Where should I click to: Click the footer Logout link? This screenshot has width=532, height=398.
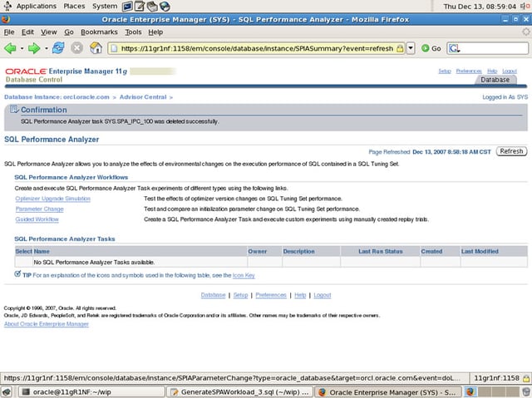tap(323, 295)
